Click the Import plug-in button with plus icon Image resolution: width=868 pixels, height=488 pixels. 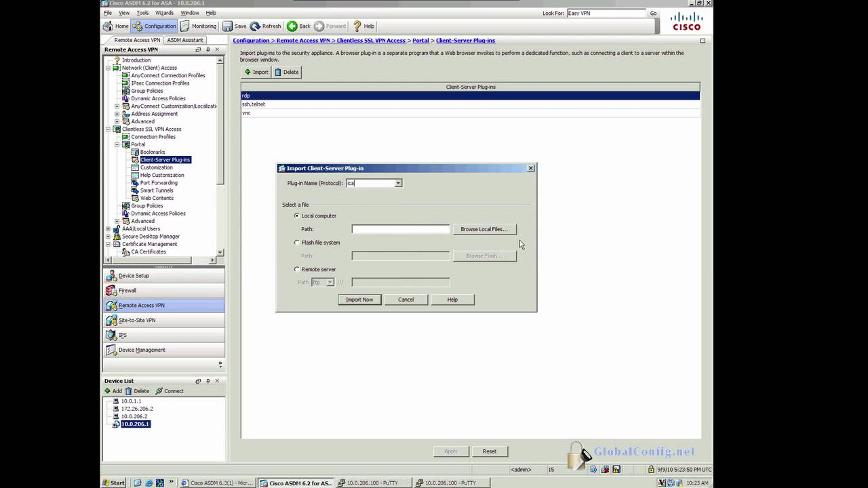(256, 72)
